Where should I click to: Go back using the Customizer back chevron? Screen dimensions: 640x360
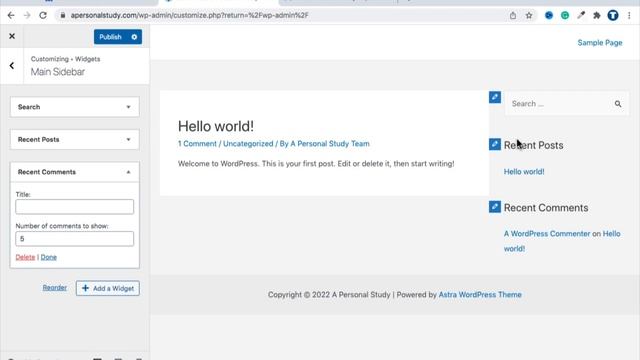(x=12, y=66)
